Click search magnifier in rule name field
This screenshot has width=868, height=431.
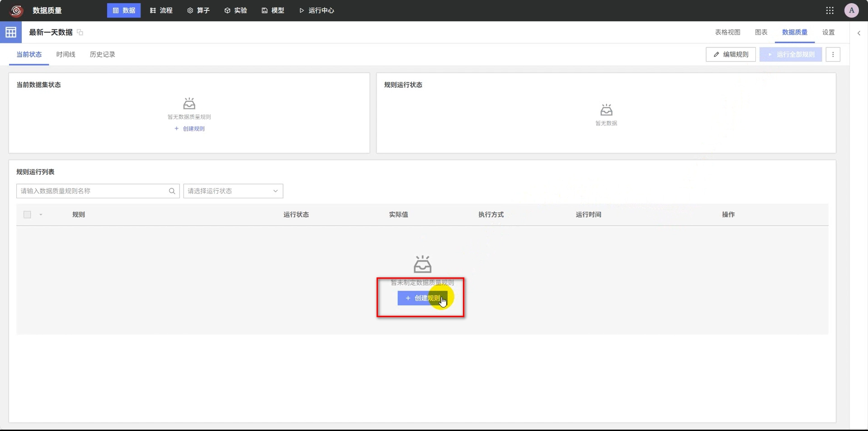coord(172,191)
